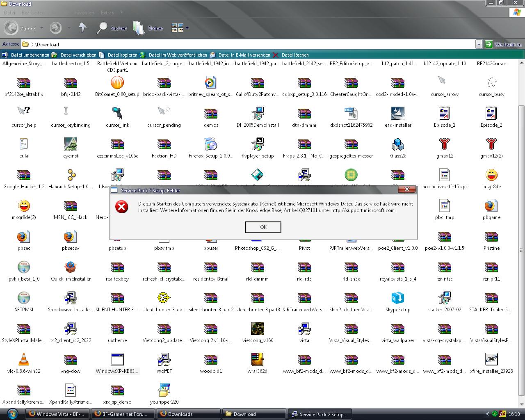
Task: Open the Datei menu
Action: pyautogui.click(x=9, y=13)
